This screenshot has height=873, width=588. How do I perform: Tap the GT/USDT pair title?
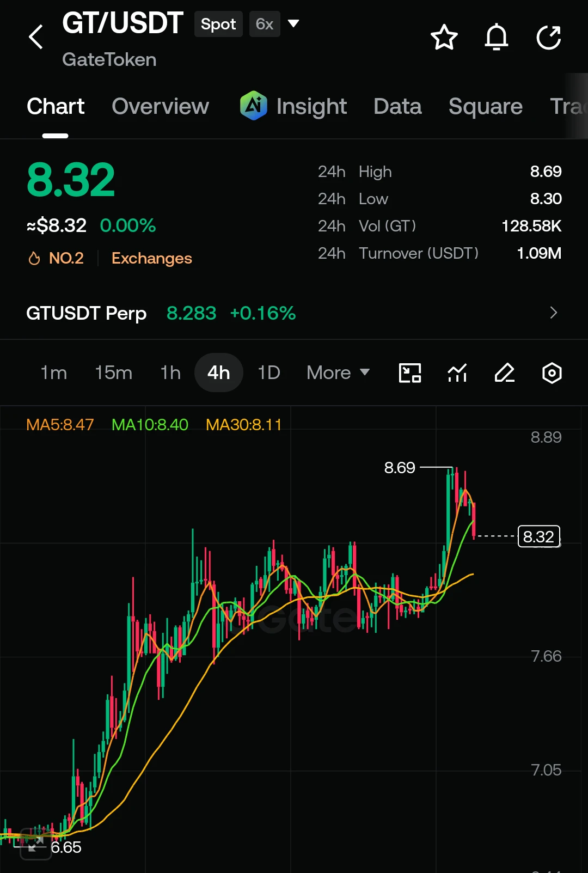122,23
